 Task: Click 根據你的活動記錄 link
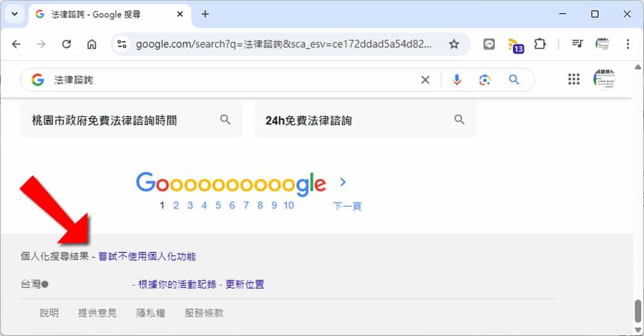click(177, 285)
